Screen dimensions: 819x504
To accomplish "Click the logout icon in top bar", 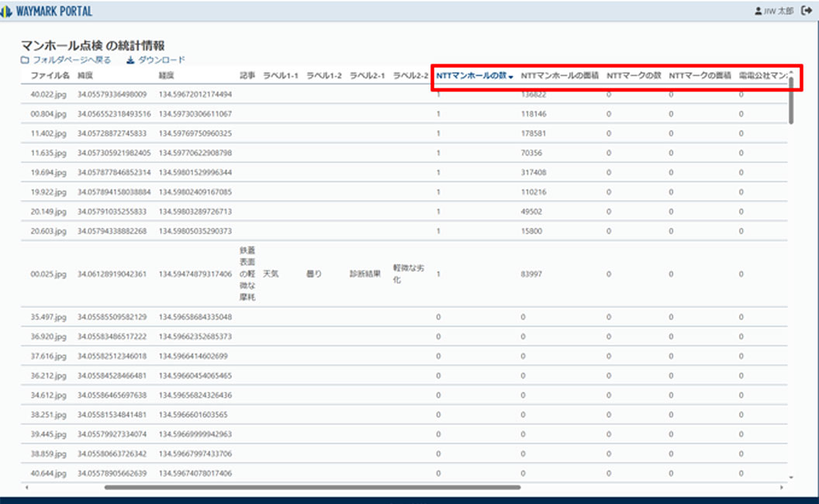I will (x=808, y=12).
